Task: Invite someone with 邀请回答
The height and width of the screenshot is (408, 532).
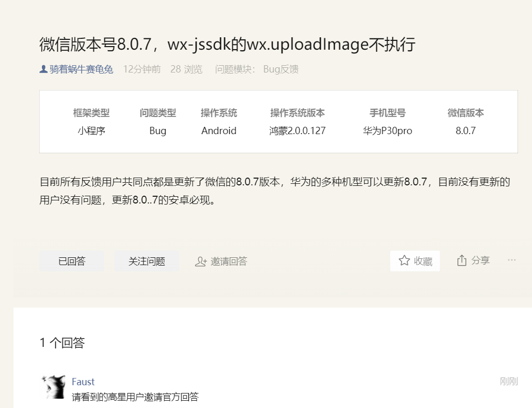Action: 221,261
